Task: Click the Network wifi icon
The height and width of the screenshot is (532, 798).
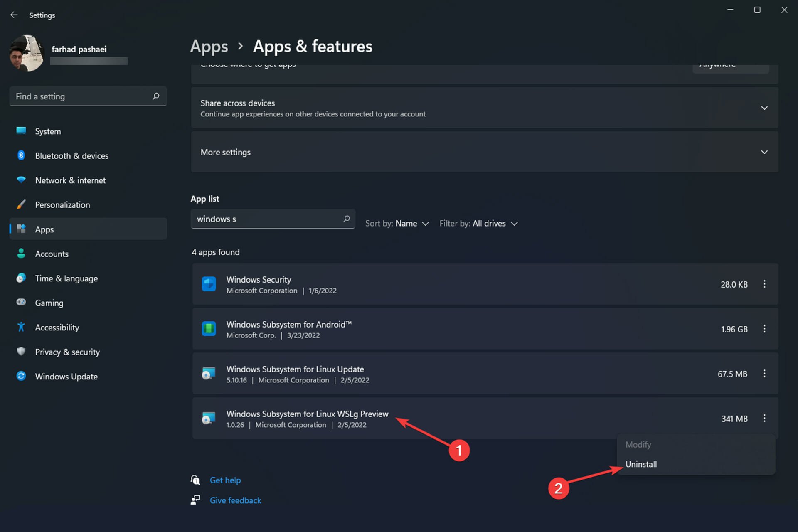Action: point(21,180)
